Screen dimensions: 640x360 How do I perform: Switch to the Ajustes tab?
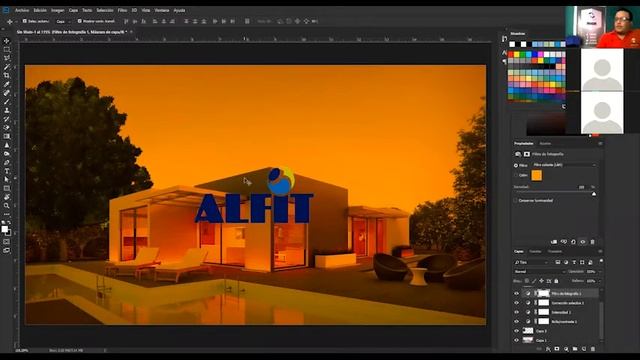pos(545,144)
